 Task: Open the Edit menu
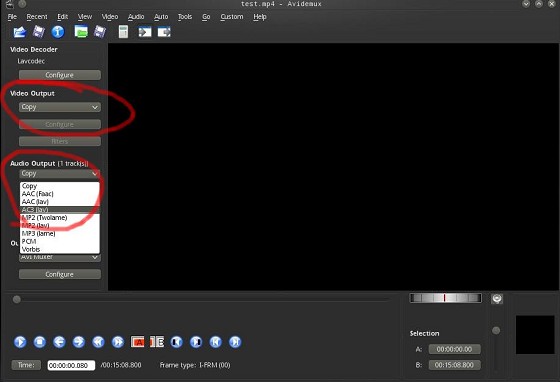coord(62,17)
